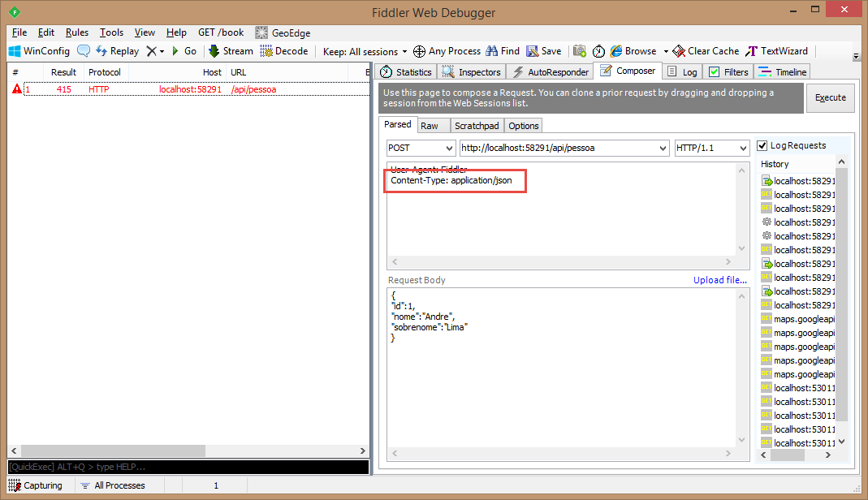The width and height of the screenshot is (868, 500).
Task: Sort sessions by Protocol column header
Action: pyautogui.click(x=105, y=72)
